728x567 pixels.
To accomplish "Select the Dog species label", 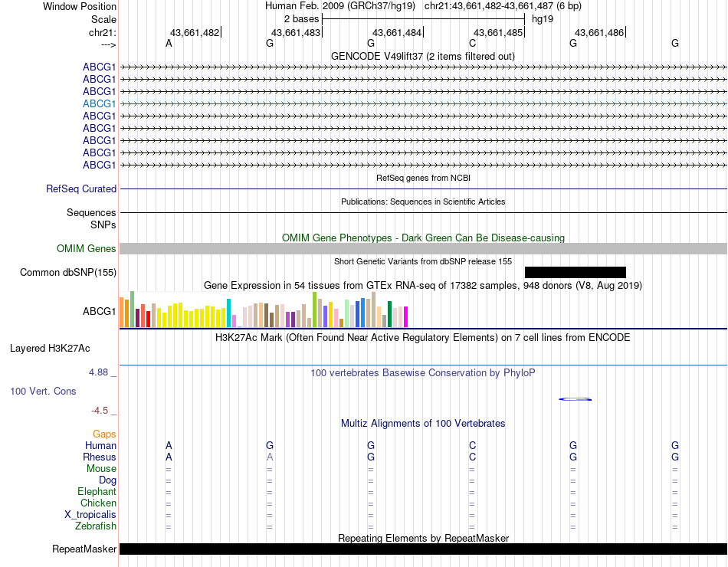I will pos(107,480).
